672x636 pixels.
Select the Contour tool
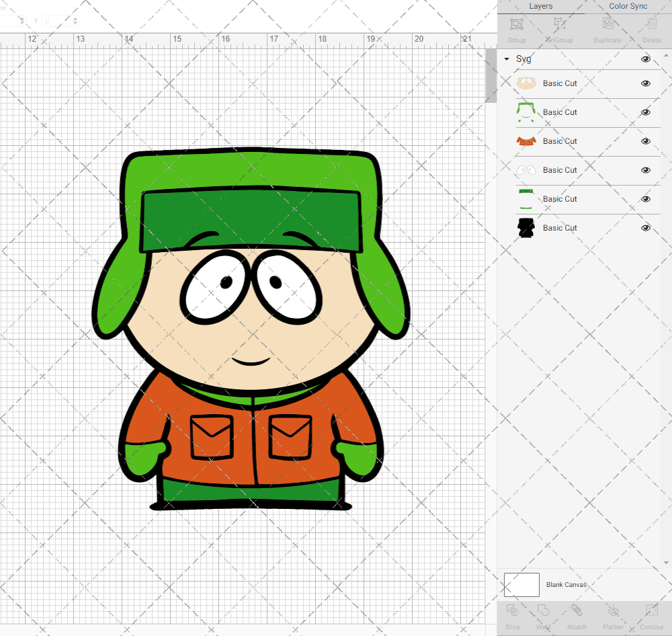click(652, 610)
